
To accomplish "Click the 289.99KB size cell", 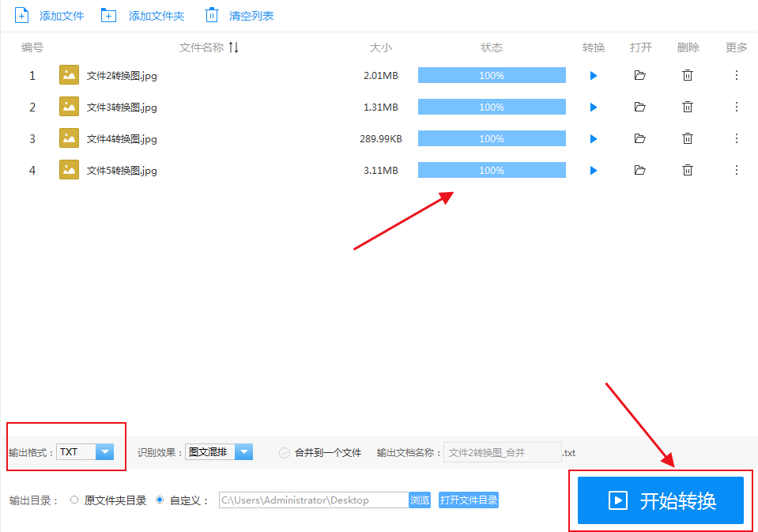I will pos(381,139).
